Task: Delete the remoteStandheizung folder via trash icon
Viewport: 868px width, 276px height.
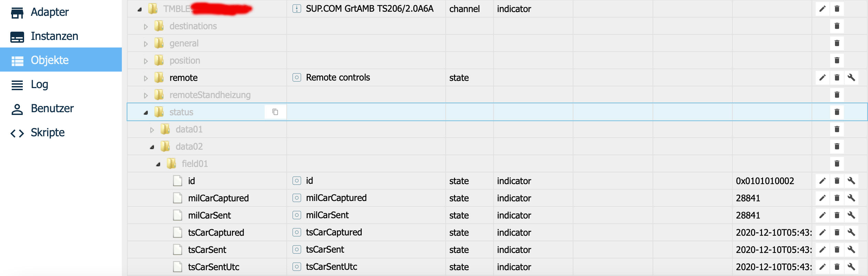Action: [x=837, y=95]
